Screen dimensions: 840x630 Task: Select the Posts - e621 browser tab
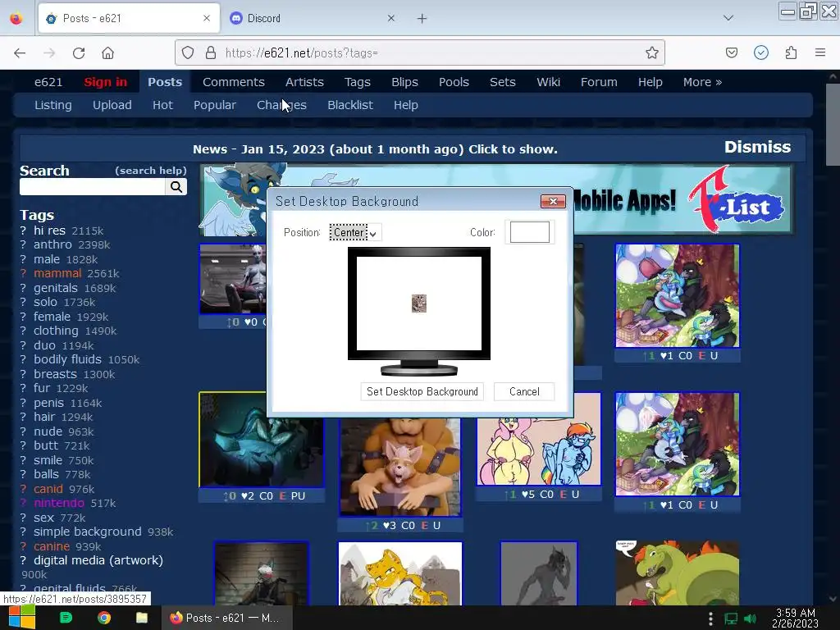[129, 18]
